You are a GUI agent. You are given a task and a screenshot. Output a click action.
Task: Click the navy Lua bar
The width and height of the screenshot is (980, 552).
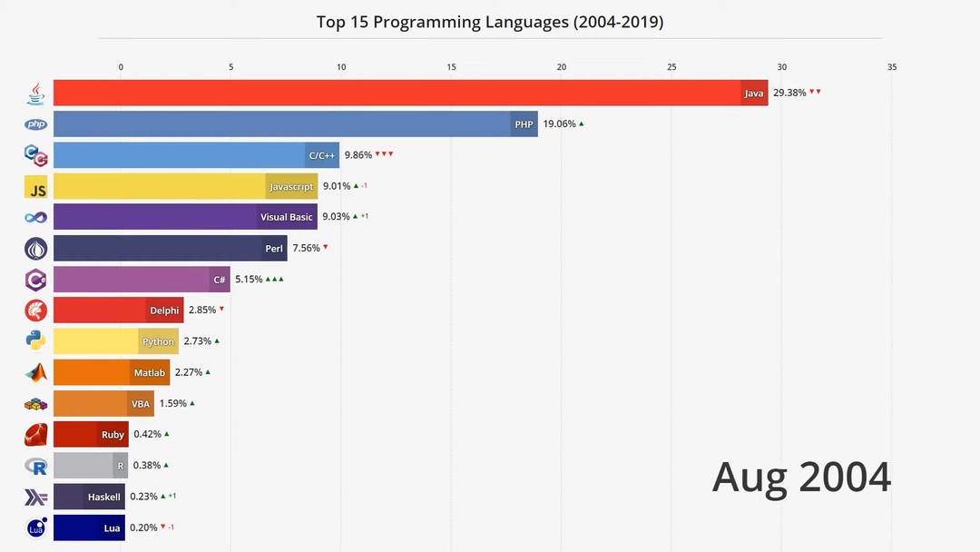tap(89, 527)
